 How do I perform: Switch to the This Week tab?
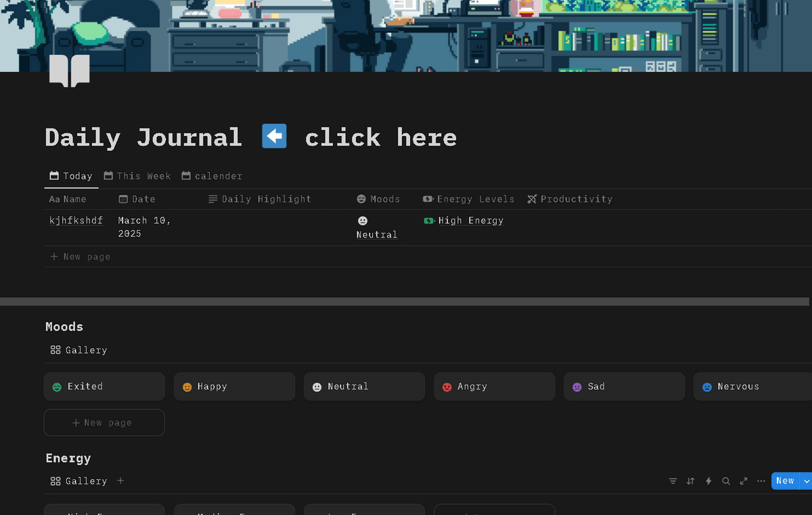137,176
